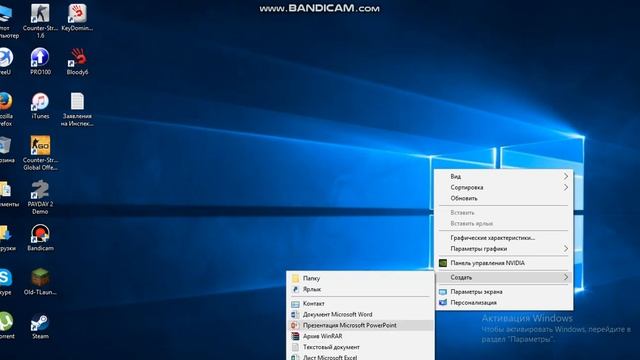Click the Параметры графики menu entry
Image resolution: width=640 pixels, height=360 pixels.
pyautogui.click(x=504, y=249)
